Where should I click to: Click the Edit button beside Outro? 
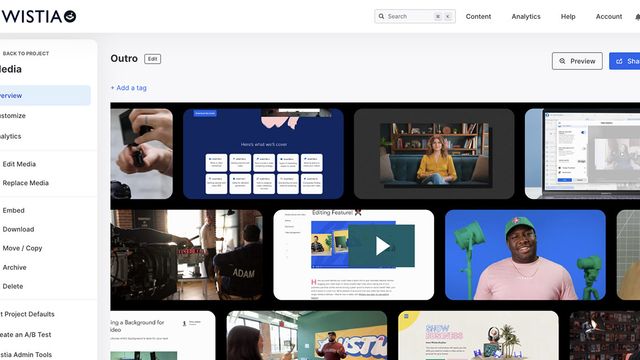click(x=153, y=59)
